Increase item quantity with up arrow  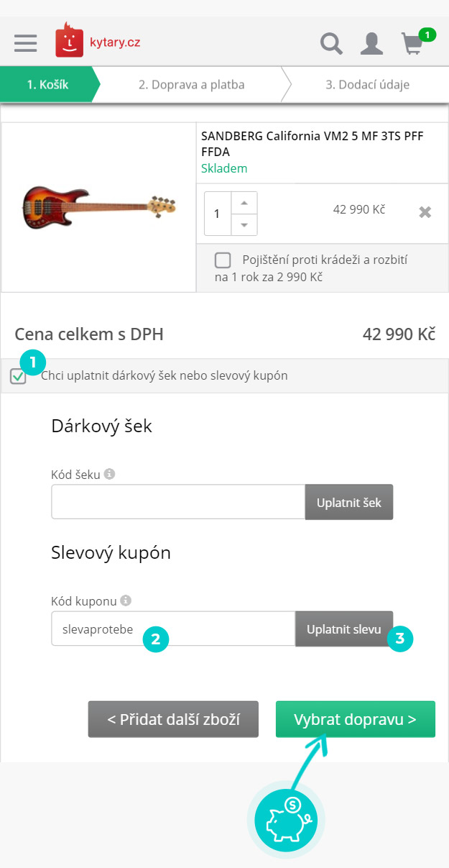[x=244, y=202]
